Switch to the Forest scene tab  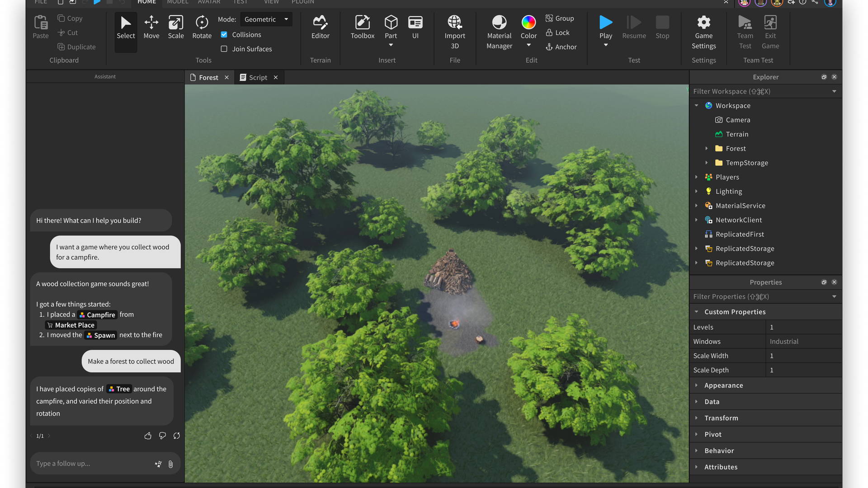(208, 77)
